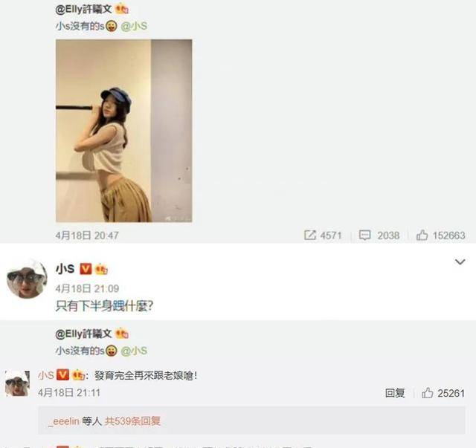The image size is (476, 448).
Task: View the posted photo of woman in cap
Action: (x=124, y=131)
